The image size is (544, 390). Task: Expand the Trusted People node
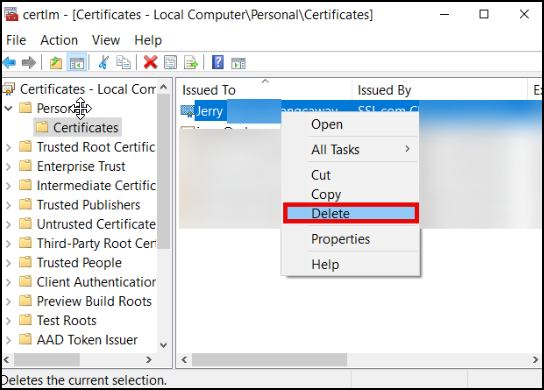[x=9, y=263]
